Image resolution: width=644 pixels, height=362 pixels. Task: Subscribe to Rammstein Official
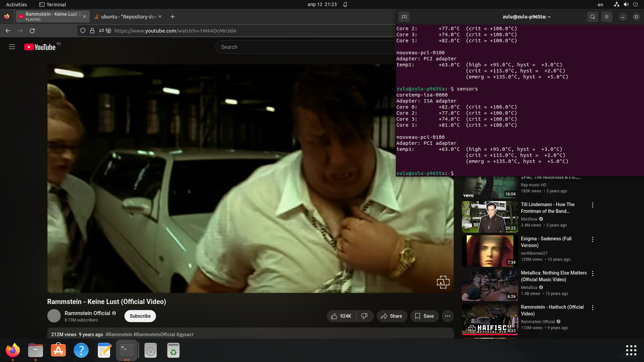click(x=140, y=316)
